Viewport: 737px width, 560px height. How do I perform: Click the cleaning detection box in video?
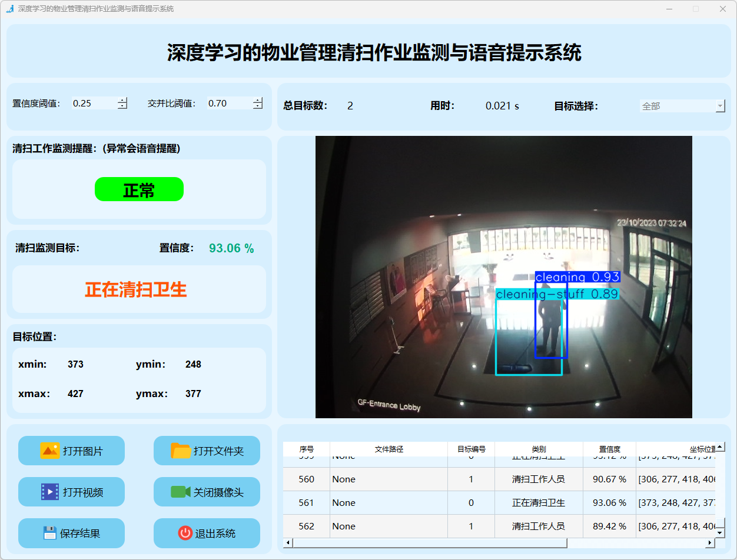(x=551, y=321)
